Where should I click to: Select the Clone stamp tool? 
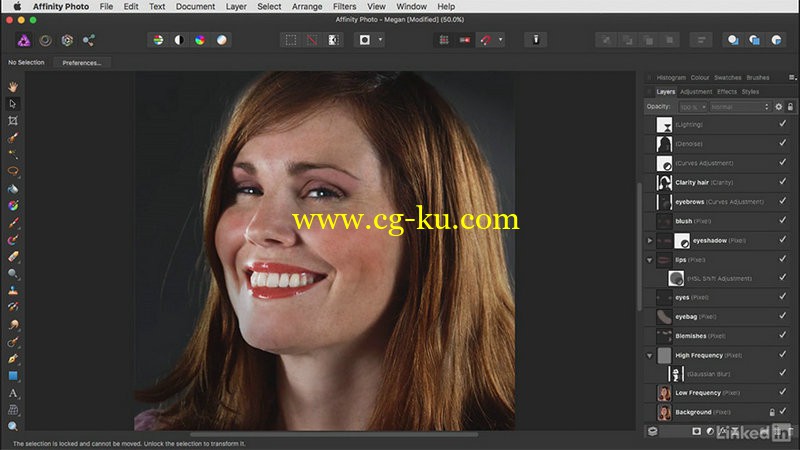point(13,291)
